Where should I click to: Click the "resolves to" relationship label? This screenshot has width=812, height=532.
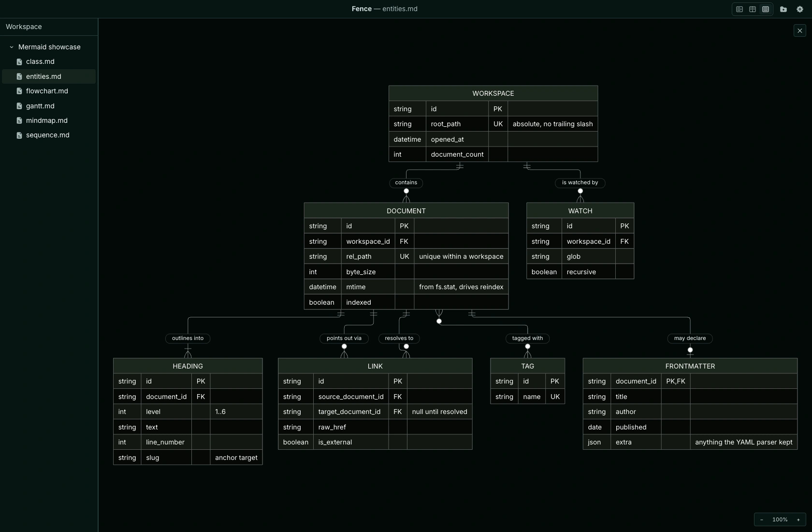click(399, 339)
